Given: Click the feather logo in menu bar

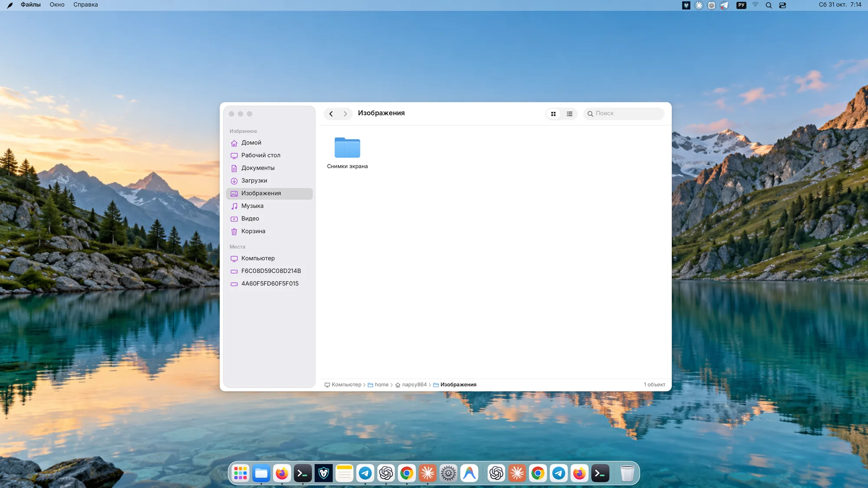Looking at the screenshot, I should pyautogui.click(x=10, y=5).
